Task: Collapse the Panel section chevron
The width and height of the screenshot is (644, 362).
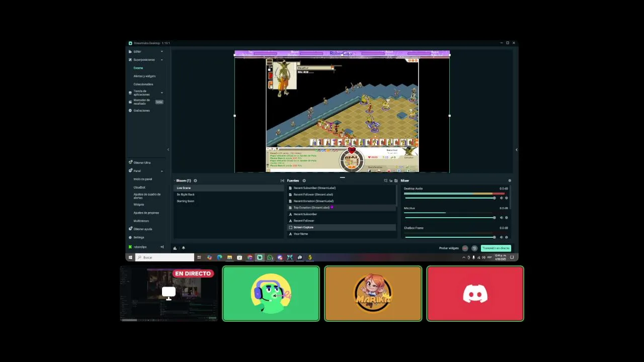Action: (162, 171)
